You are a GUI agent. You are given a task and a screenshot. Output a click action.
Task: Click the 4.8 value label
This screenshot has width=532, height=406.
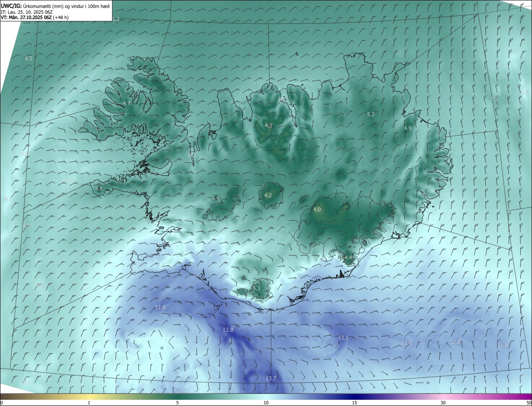point(99,188)
